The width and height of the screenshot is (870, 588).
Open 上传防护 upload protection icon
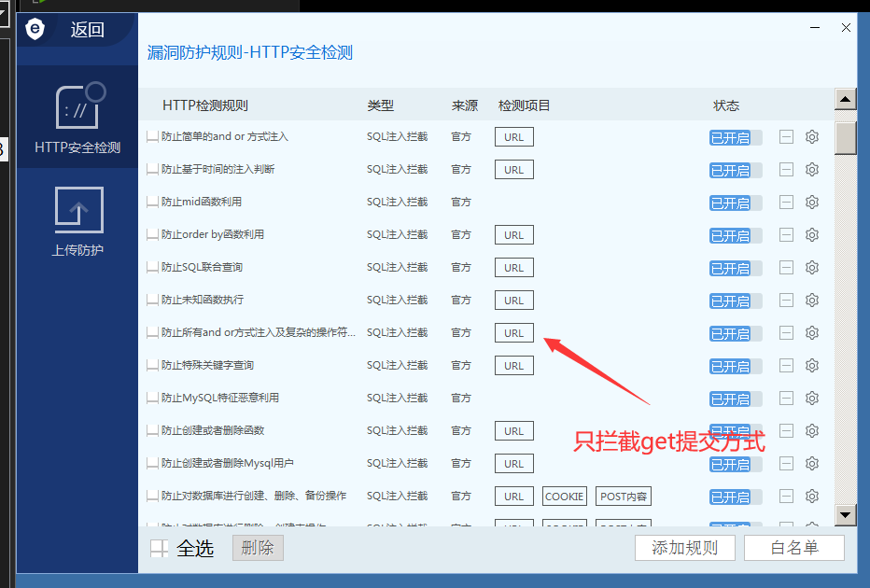pos(78,220)
